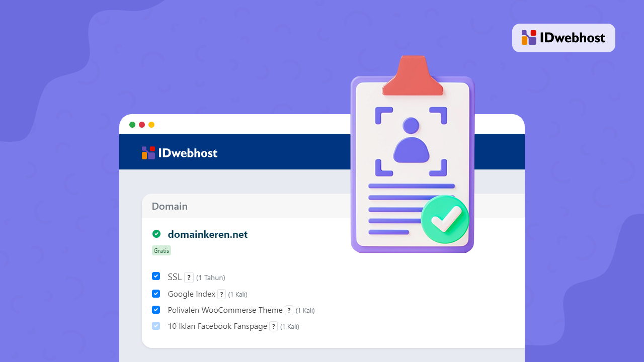
Task: Uncheck the Google Index checkbox
Action: click(156, 293)
